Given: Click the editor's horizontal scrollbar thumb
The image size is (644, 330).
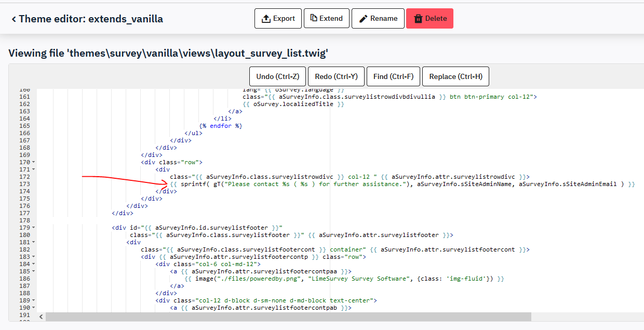Looking at the screenshot, I should coord(288,316).
